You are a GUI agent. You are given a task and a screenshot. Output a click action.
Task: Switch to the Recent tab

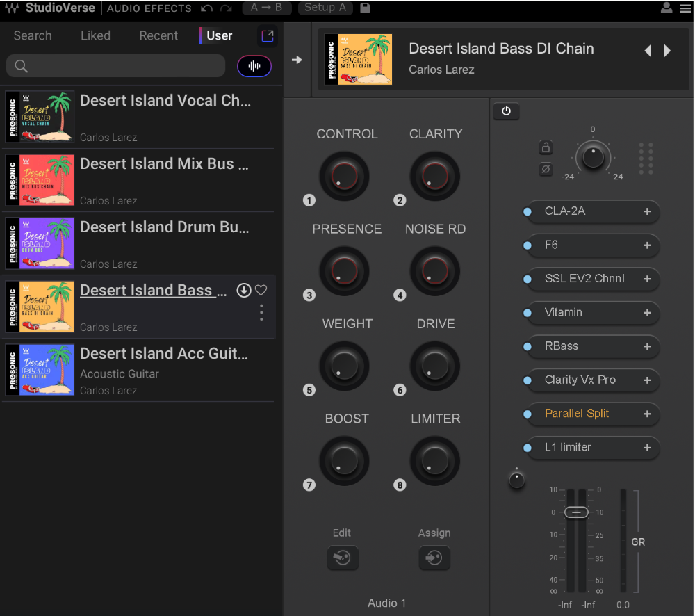click(x=158, y=35)
